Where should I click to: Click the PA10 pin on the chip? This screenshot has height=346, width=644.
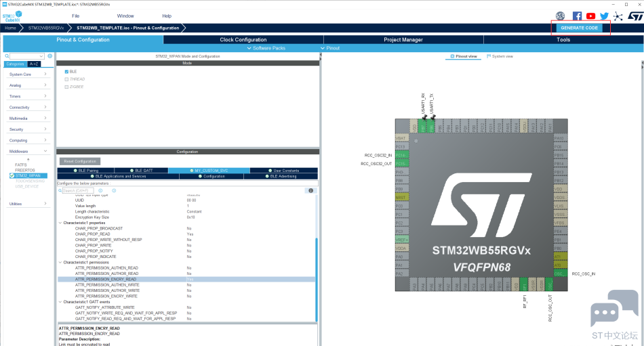[560, 138]
